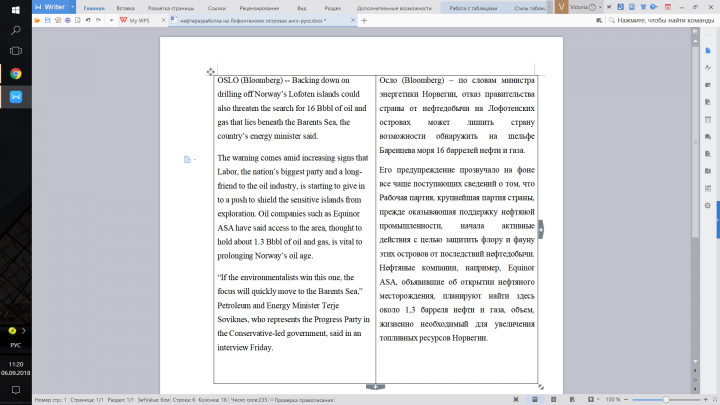Select the Web Layout view icon in status bar
Image resolution: width=720 pixels, height=405 pixels.
(x=572, y=399)
